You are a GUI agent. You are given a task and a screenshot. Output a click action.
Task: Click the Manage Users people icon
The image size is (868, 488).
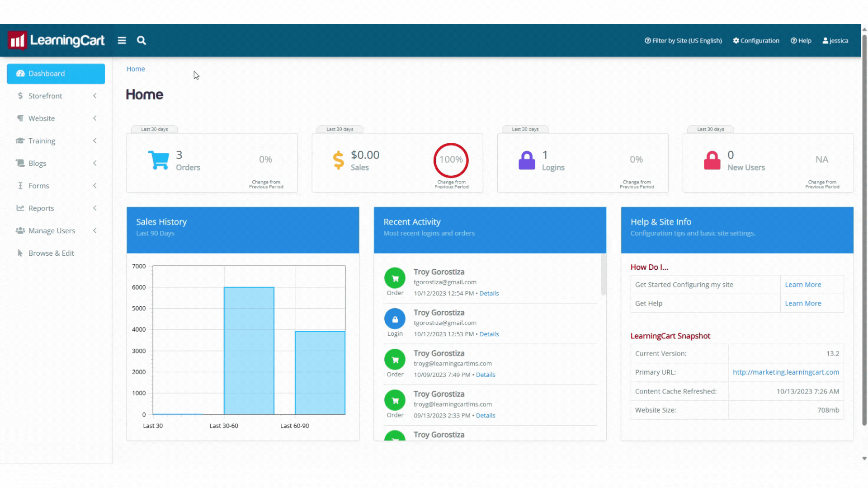[20, 230]
